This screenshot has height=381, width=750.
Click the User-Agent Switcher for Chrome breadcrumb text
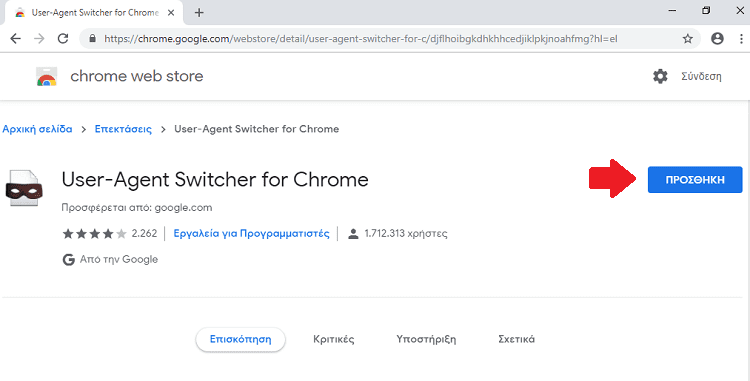tap(256, 129)
